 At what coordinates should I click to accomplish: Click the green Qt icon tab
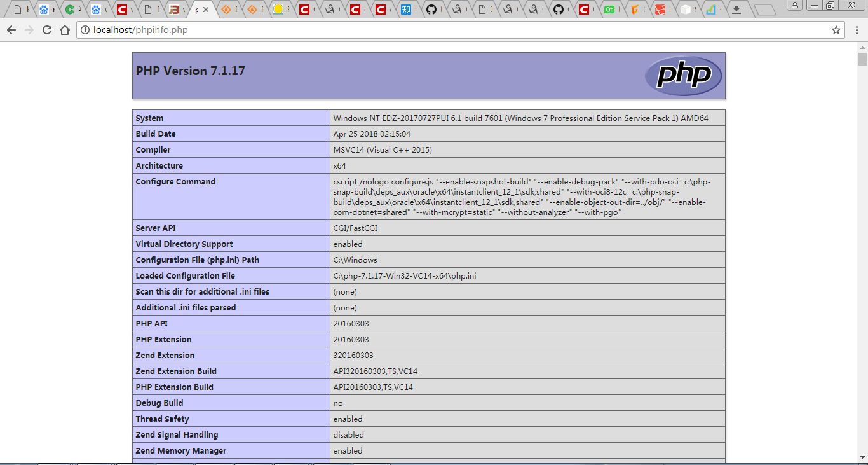click(x=609, y=10)
